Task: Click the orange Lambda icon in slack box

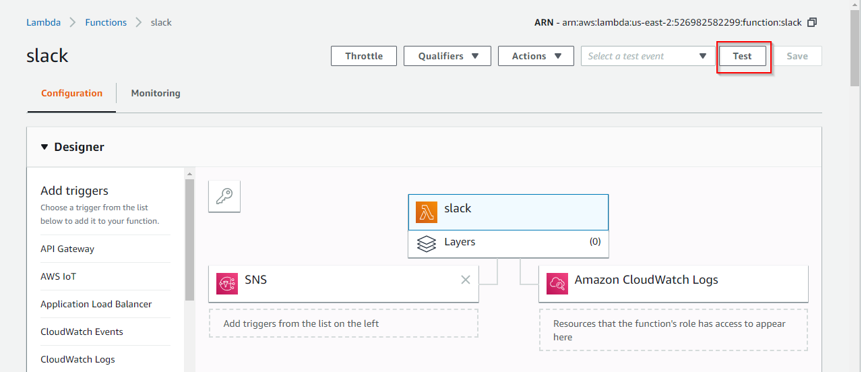Action: pyautogui.click(x=427, y=212)
